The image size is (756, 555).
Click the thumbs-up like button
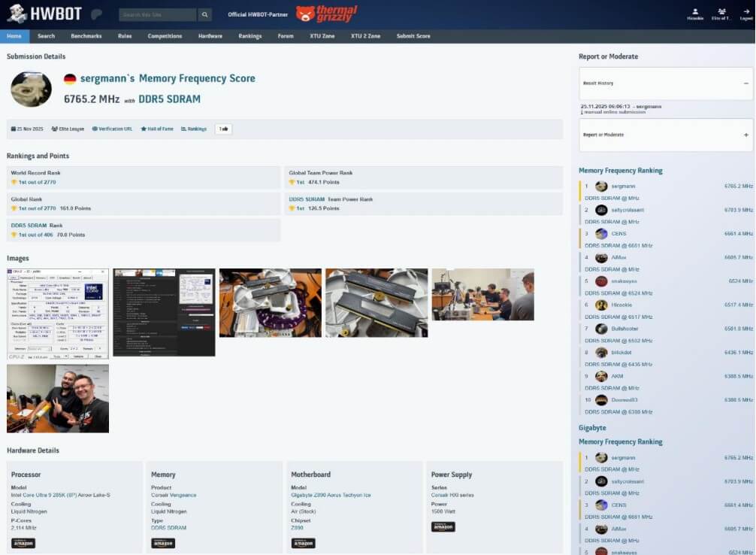223,129
